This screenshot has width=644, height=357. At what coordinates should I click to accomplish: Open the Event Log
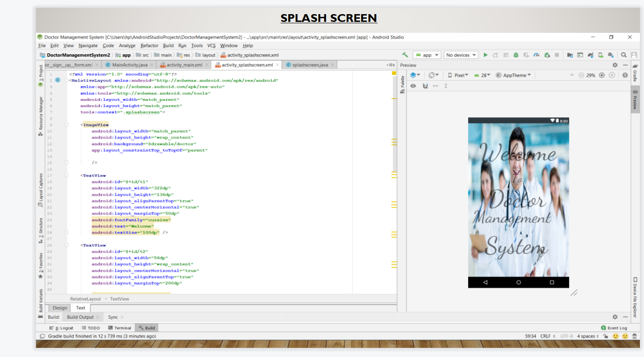tap(614, 328)
